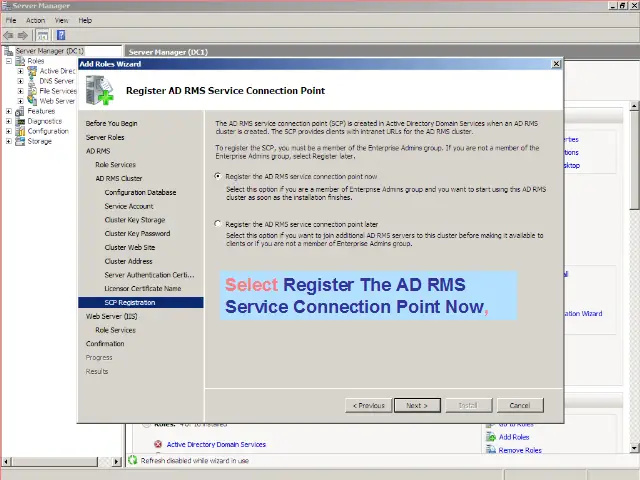640x480 pixels.
Task: Select Register the AD RMS service connection point later
Action: (x=218, y=224)
